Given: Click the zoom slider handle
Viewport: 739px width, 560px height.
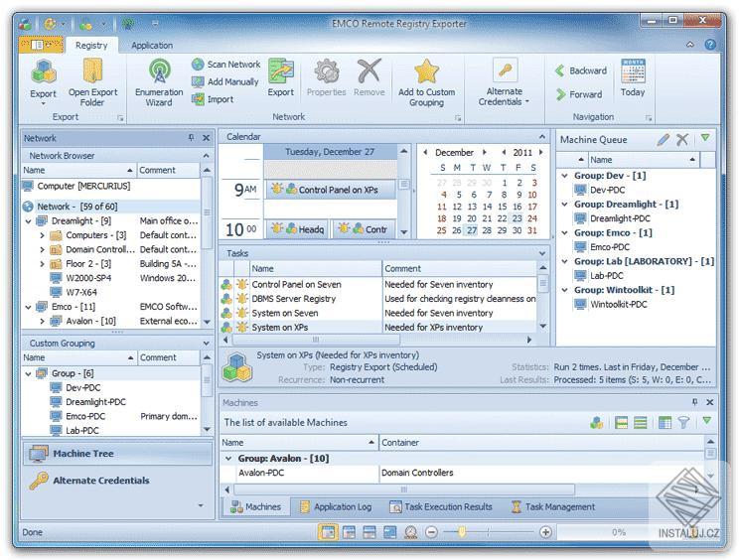Looking at the screenshot, I should [x=462, y=532].
